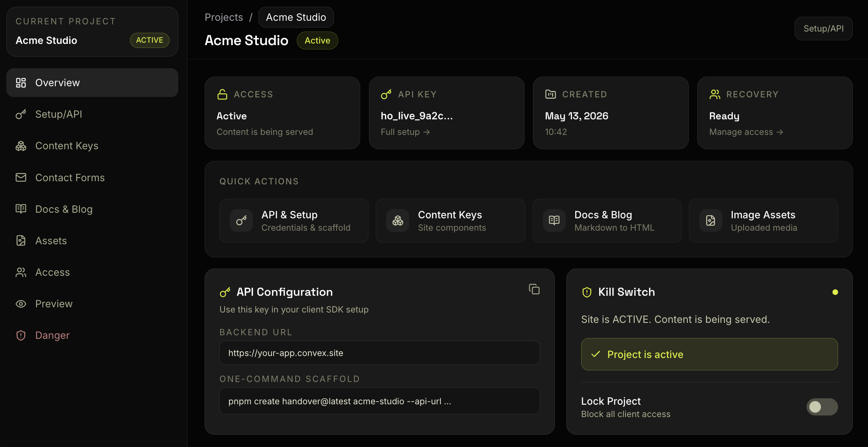Viewport: 868px width, 447px height.
Task: Open the Access sidebar section
Action: pos(92,272)
